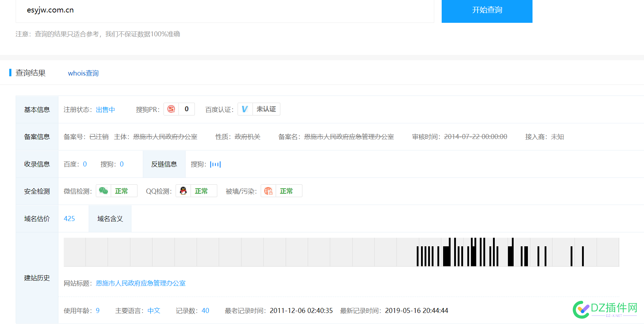
Task: Click the 已注销 filing number text
Action: tap(99, 137)
